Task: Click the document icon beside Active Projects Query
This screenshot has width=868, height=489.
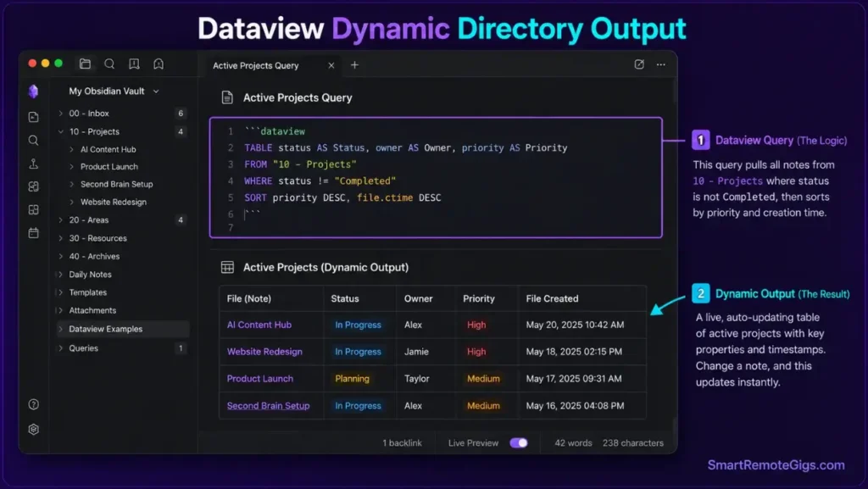Action: click(x=227, y=98)
